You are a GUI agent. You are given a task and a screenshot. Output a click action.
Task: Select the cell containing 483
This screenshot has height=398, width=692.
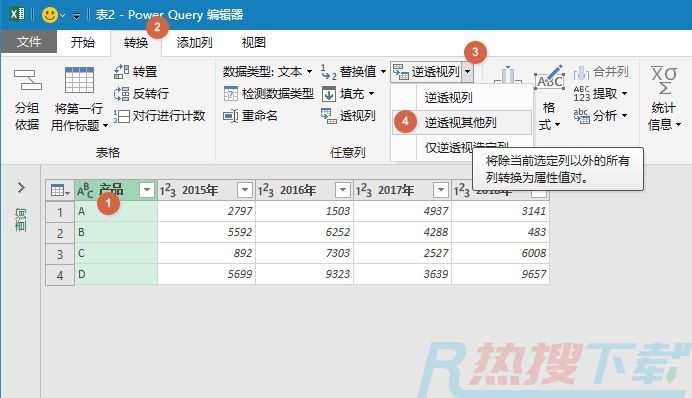click(500, 232)
